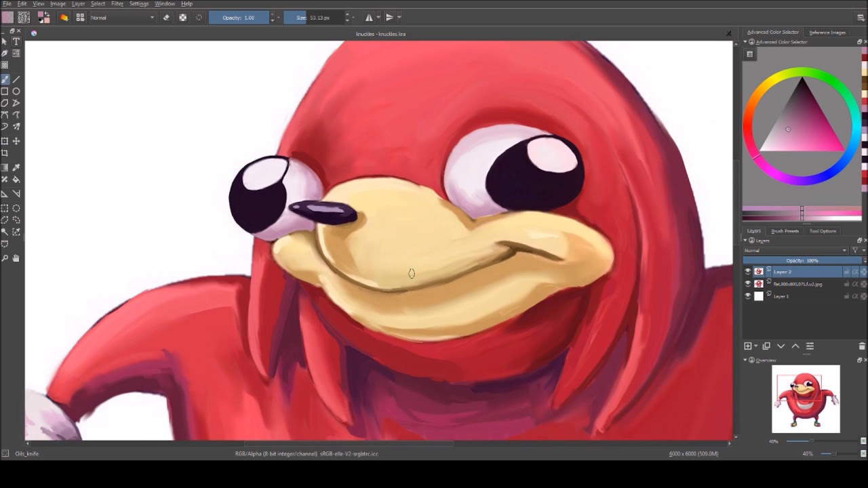The width and height of the screenshot is (868, 488).
Task: Select the Freehand Brush tool
Action: pos(5,79)
